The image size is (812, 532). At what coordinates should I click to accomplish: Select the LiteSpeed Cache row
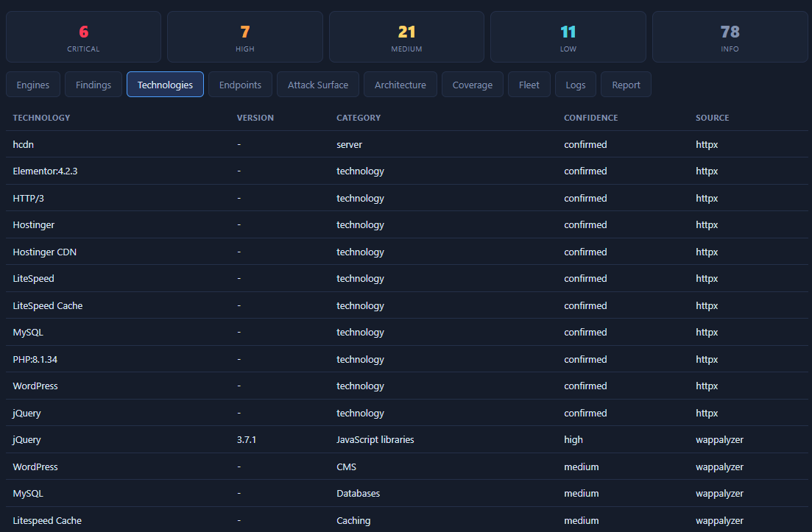click(x=406, y=305)
